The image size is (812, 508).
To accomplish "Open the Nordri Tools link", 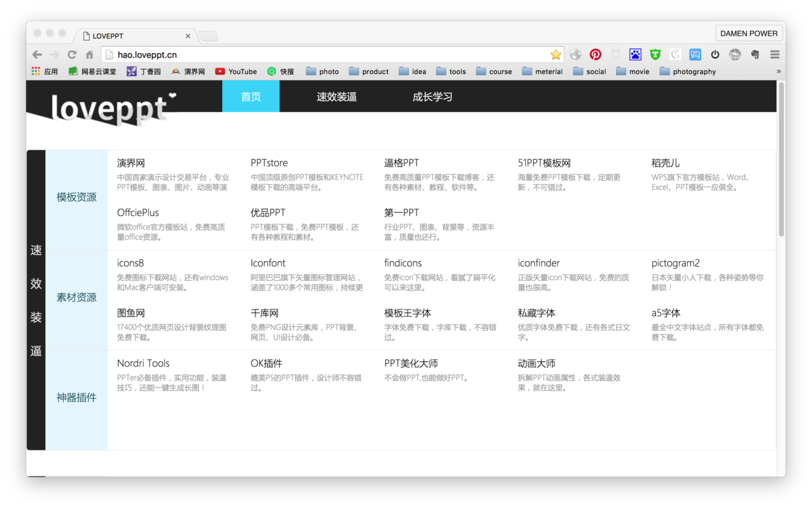I will coord(143,363).
